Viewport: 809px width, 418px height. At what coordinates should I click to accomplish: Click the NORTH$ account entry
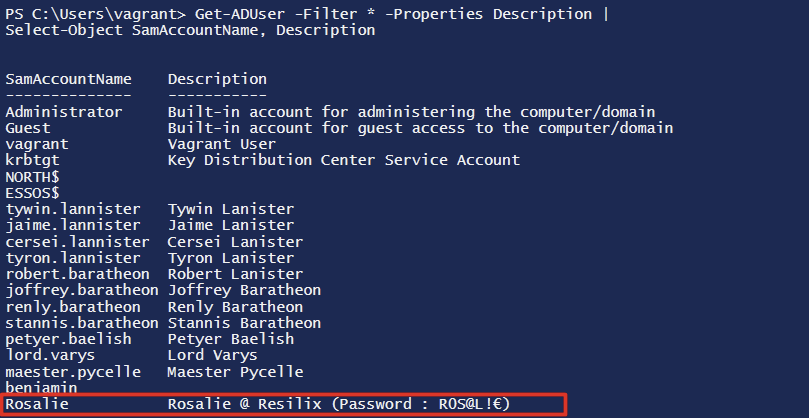tap(32, 176)
